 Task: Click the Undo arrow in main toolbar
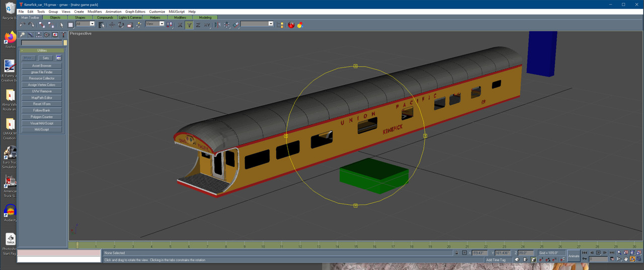tap(23, 25)
